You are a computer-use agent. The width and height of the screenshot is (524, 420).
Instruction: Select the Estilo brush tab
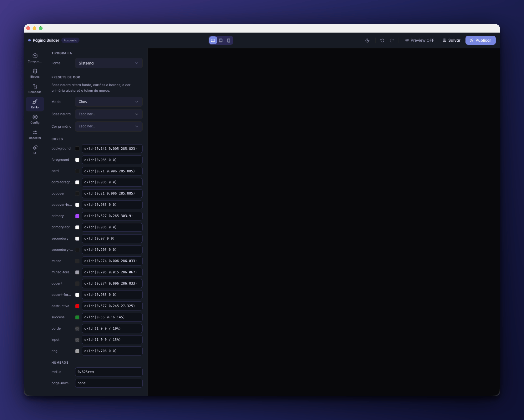[x=35, y=104]
